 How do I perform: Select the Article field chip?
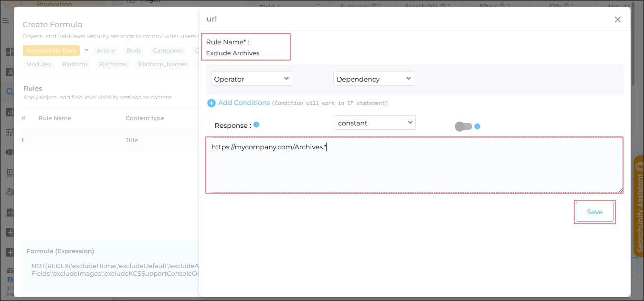106,51
